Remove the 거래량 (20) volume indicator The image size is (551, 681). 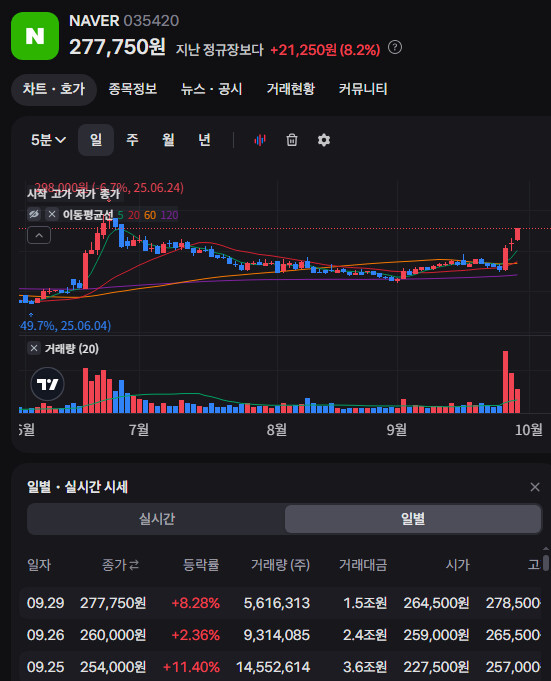[x=34, y=348]
